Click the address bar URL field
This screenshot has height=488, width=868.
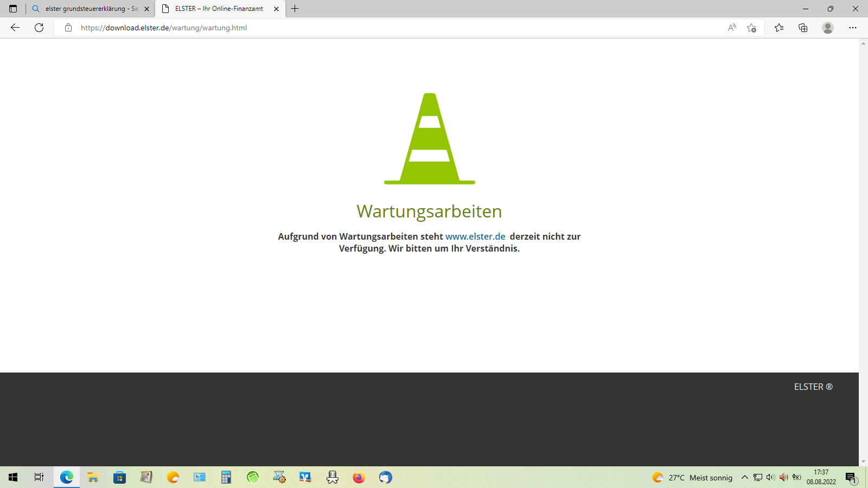pyautogui.click(x=380, y=28)
